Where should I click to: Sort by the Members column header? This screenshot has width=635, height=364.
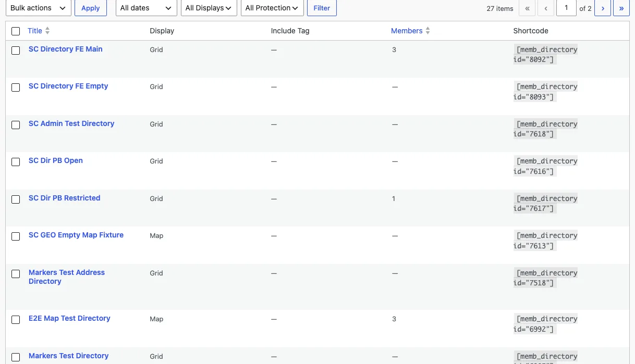click(407, 31)
